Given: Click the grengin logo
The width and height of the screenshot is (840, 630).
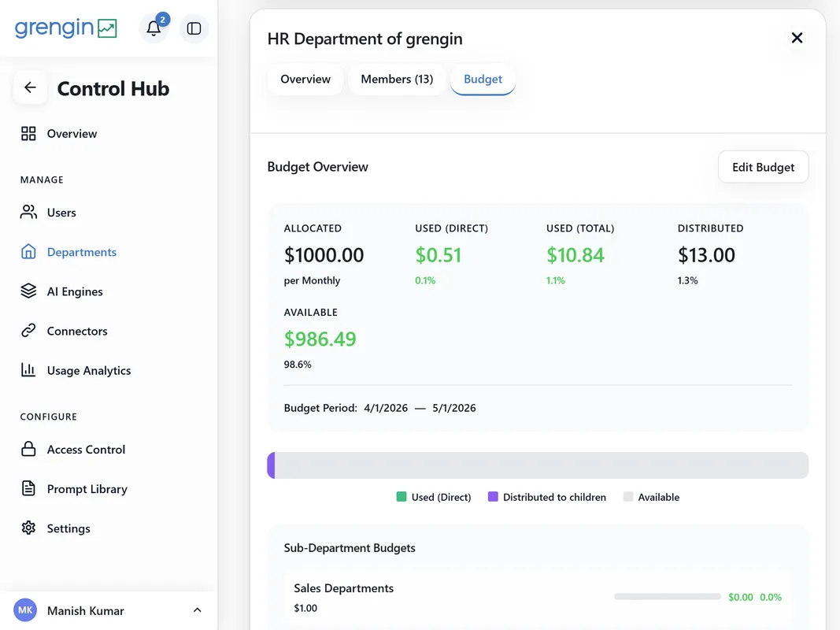Looking at the screenshot, I should (65, 28).
